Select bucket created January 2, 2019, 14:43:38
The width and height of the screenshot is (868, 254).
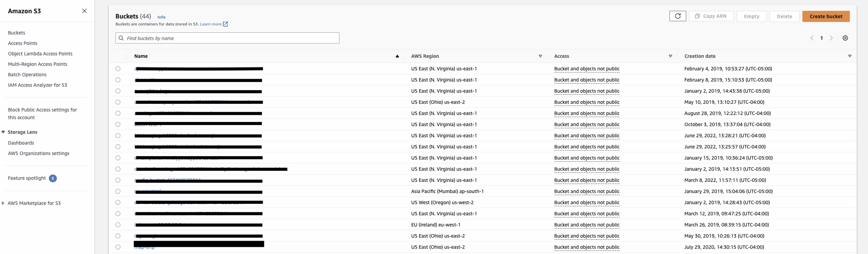tap(118, 91)
